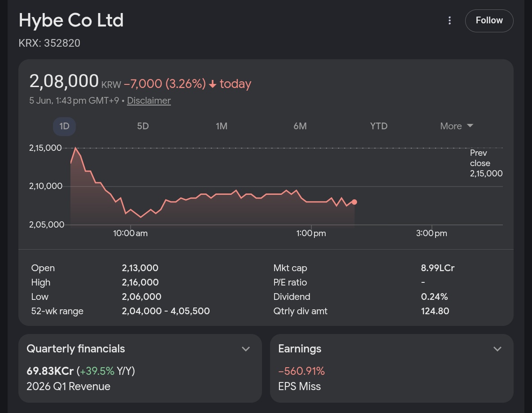Click the 69.83KCr revenue figure

(50, 371)
